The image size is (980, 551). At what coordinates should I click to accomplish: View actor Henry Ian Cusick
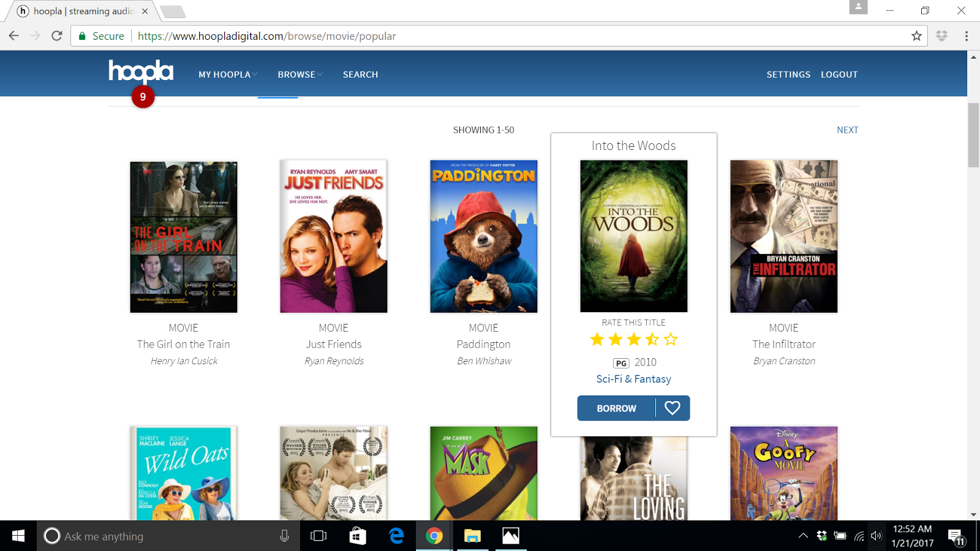point(184,361)
